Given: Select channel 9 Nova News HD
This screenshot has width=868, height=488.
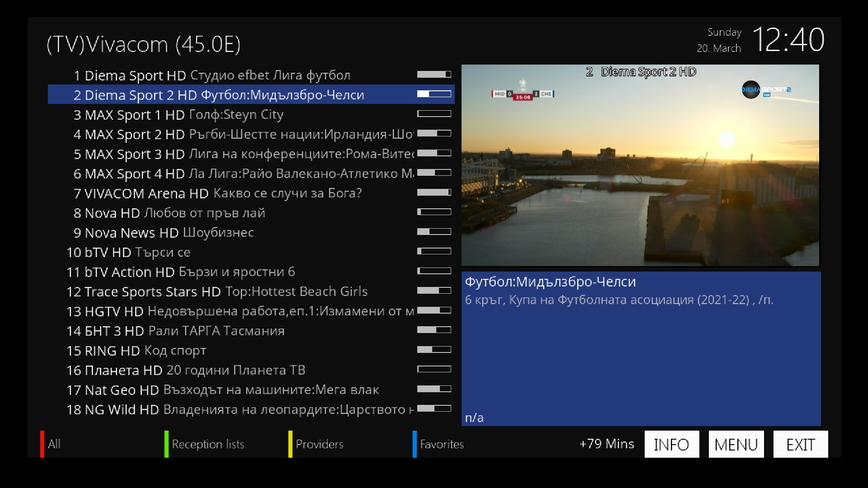Looking at the screenshot, I should 251,232.
